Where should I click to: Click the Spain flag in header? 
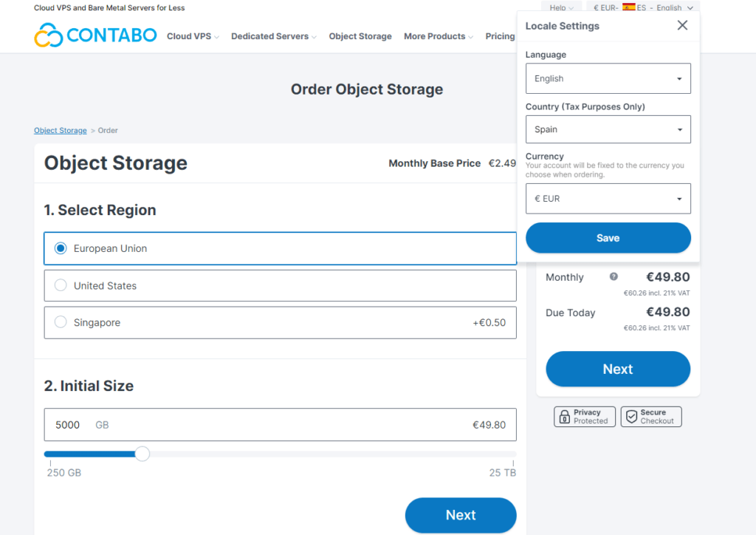coord(629,7)
